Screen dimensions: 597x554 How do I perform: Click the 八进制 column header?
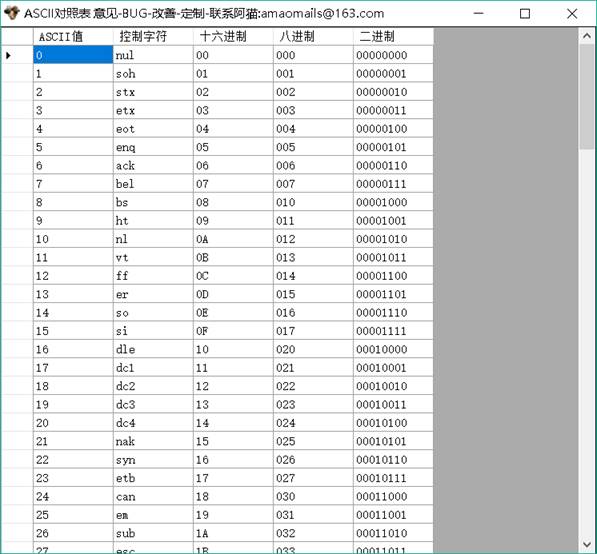coord(313,36)
